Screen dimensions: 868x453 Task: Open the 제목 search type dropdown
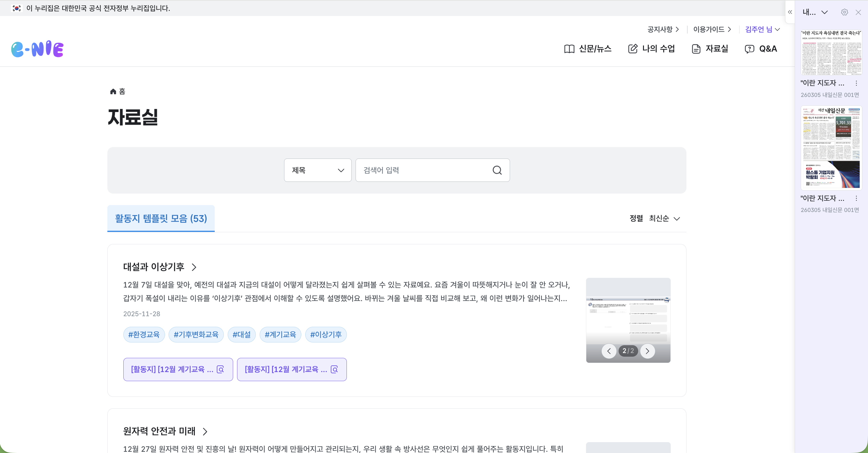point(317,170)
